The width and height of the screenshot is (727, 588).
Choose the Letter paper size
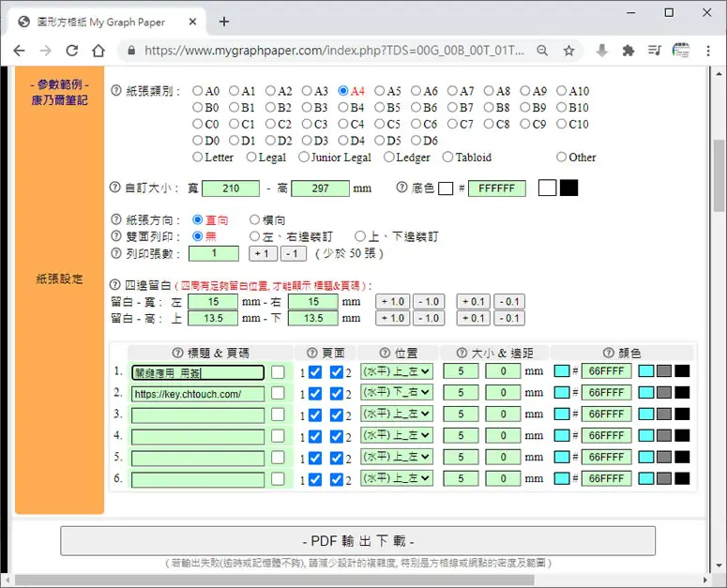tap(198, 157)
